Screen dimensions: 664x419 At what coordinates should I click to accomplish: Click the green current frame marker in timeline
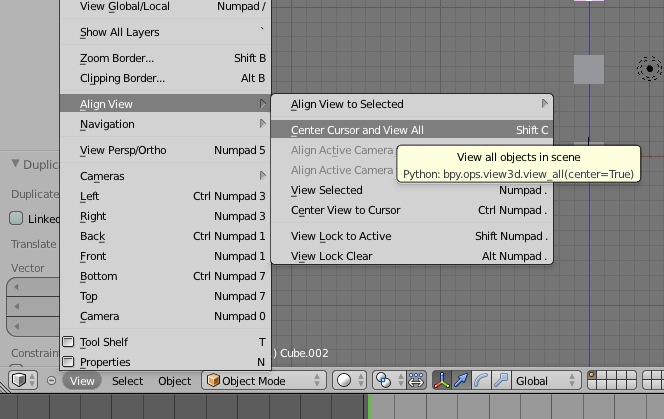pos(369,407)
